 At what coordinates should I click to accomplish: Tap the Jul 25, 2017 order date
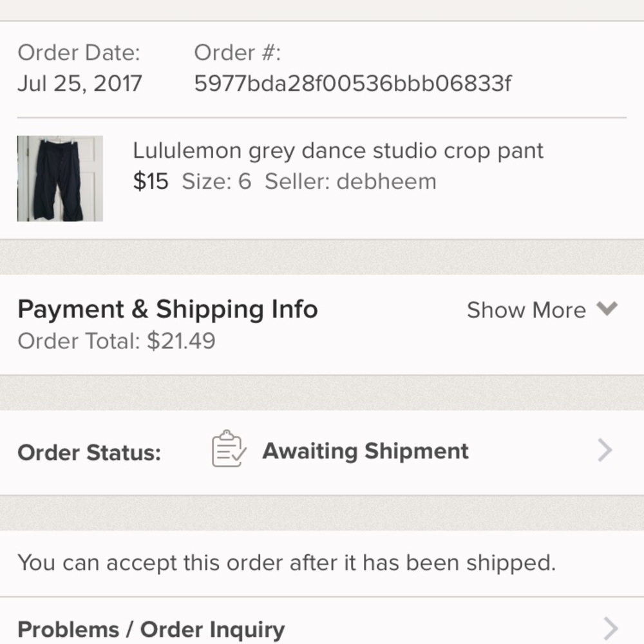79,84
